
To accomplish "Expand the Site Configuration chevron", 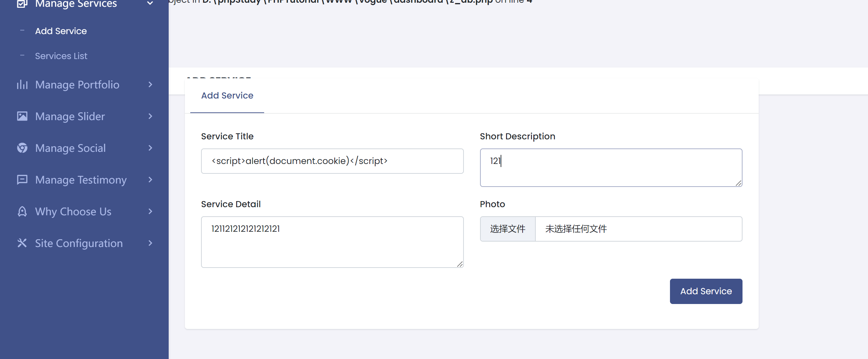I will [x=150, y=243].
